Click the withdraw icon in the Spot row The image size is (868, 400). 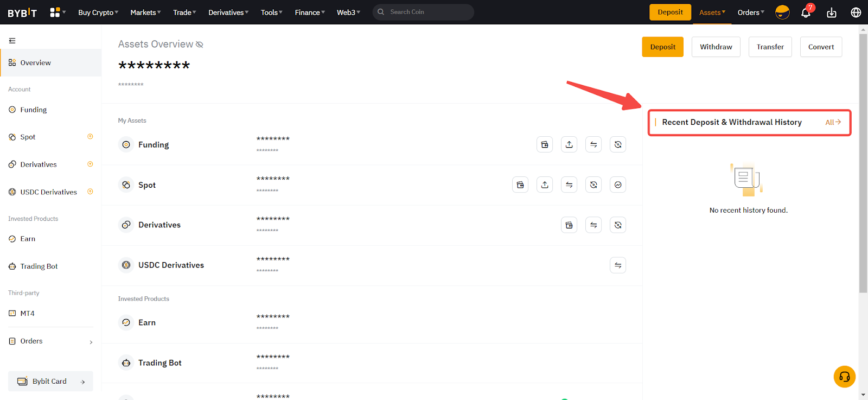click(x=545, y=185)
